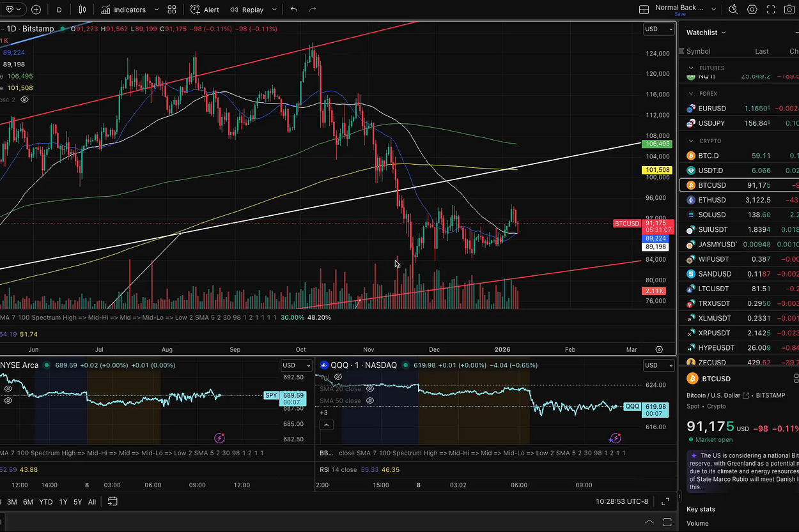Open timezone menu at 10:28:53 UTC-8
799x532 pixels.
coord(623,501)
